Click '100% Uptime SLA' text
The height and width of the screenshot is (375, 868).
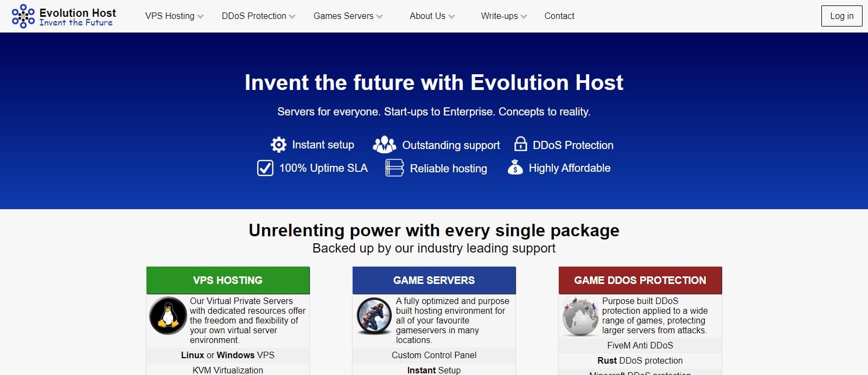coord(323,168)
